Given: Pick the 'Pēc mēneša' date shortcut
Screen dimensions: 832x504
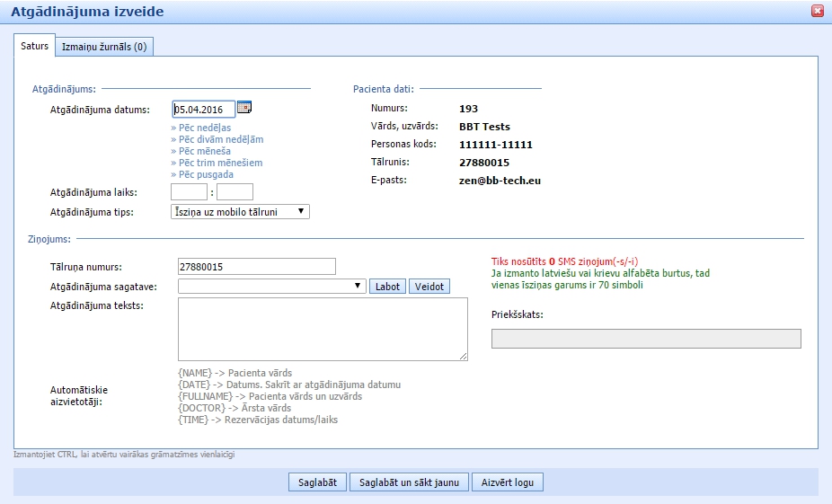Looking at the screenshot, I should tap(200, 151).
